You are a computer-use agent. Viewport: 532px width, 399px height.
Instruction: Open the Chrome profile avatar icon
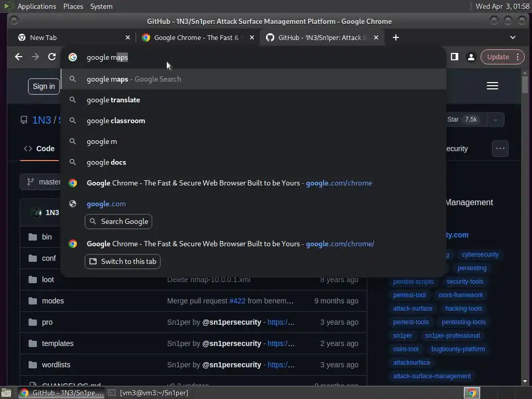pos(471,57)
